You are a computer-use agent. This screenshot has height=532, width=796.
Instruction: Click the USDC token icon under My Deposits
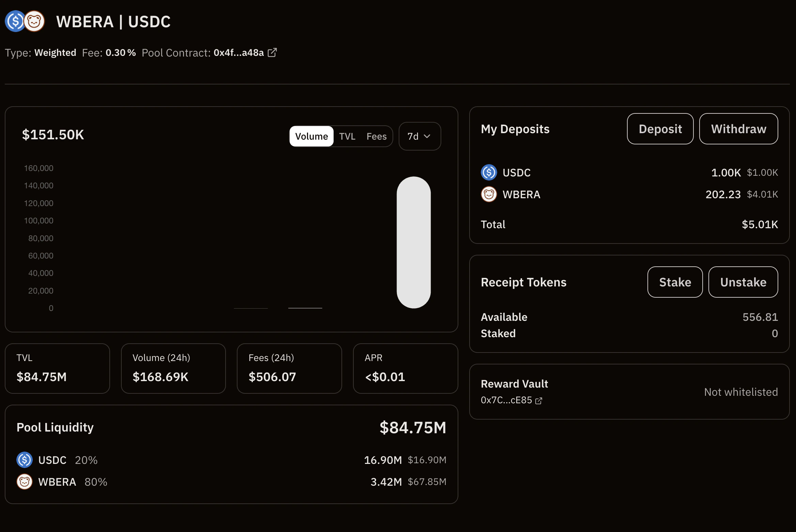point(489,172)
